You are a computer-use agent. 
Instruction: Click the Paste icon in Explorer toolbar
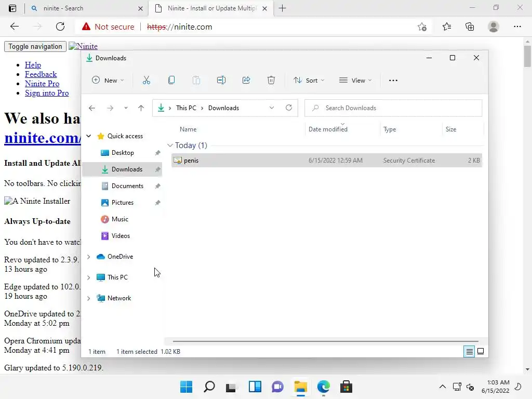[x=196, y=81]
